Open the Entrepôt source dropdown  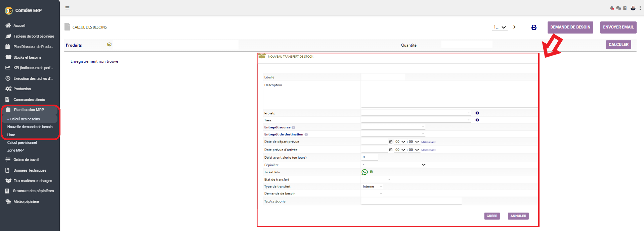(393, 127)
